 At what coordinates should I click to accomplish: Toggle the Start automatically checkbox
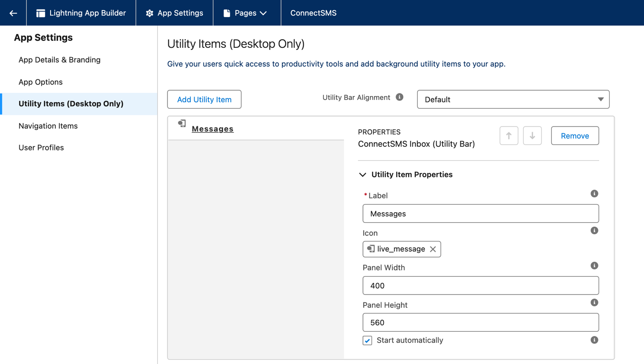pyautogui.click(x=367, y=341)
